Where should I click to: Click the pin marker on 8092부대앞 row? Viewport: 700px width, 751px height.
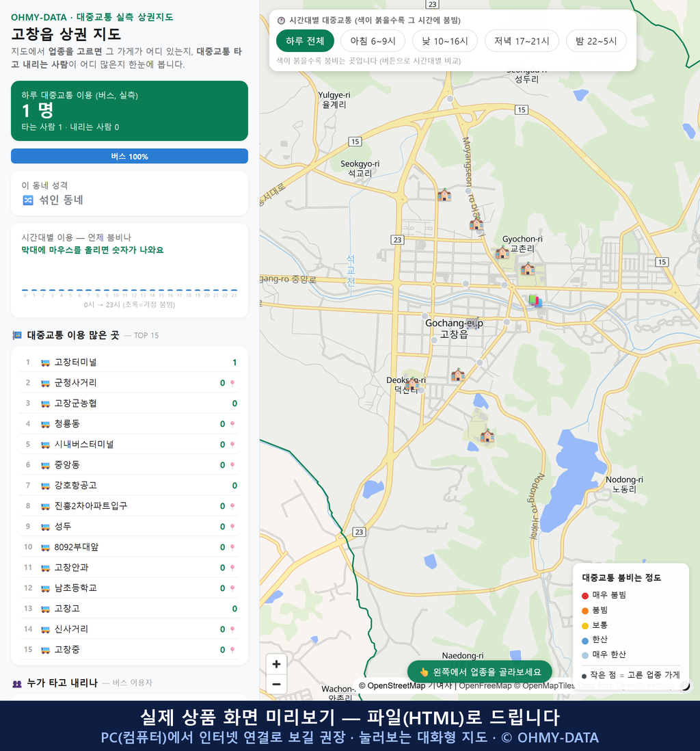click(x=232, y=547)
